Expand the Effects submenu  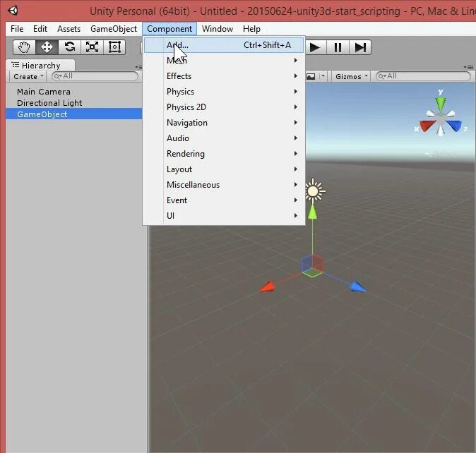(x=224, y=76)
